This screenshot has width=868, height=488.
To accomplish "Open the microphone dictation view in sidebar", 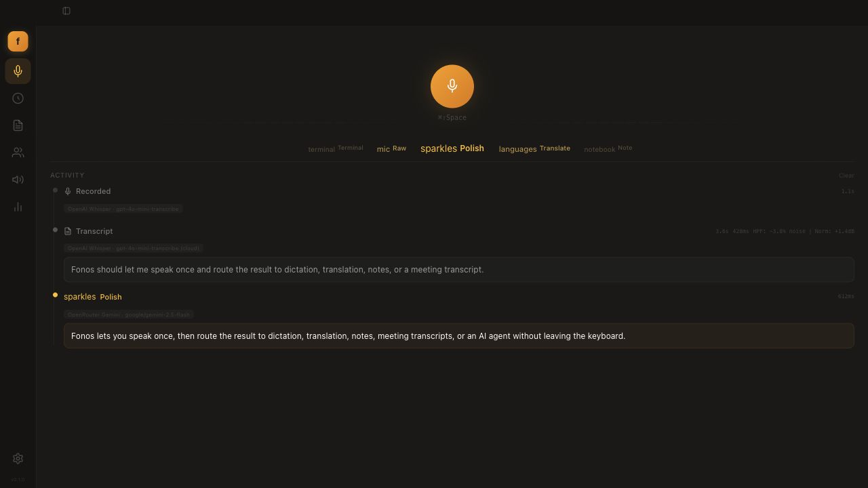I will pyautogui.click(x=18, y=71).
